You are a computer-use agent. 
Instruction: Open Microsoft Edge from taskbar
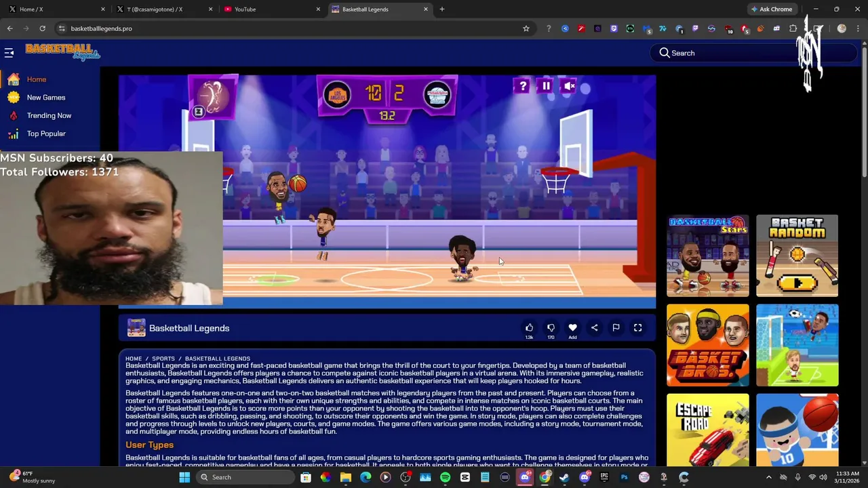[366, 477]
